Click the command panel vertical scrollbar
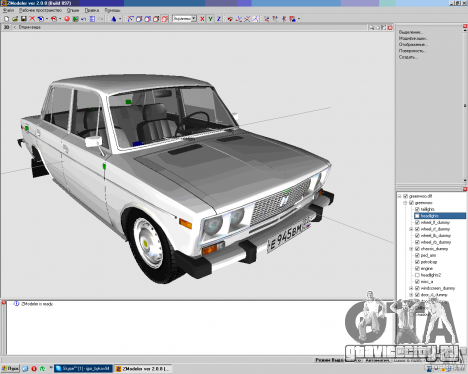 [x=465, y=105]
